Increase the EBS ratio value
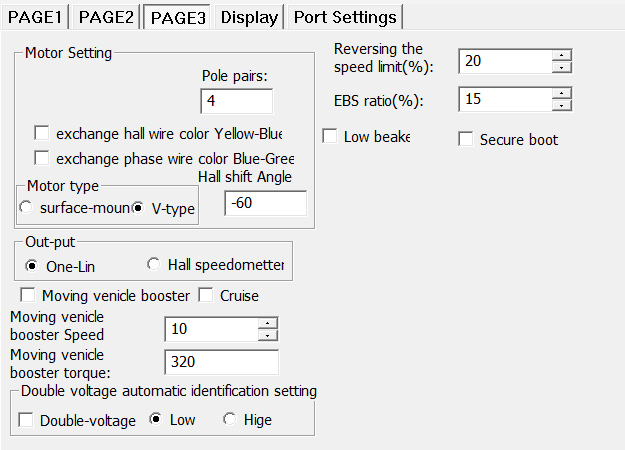Viewport: 625px width, 450px height. (562, 94)
